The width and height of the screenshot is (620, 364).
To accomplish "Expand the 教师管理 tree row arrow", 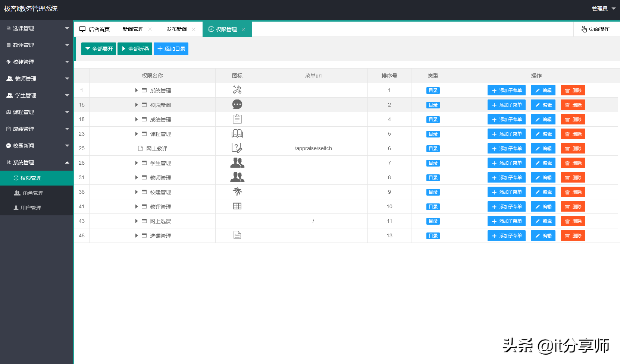I will click(x=137, y=177).
